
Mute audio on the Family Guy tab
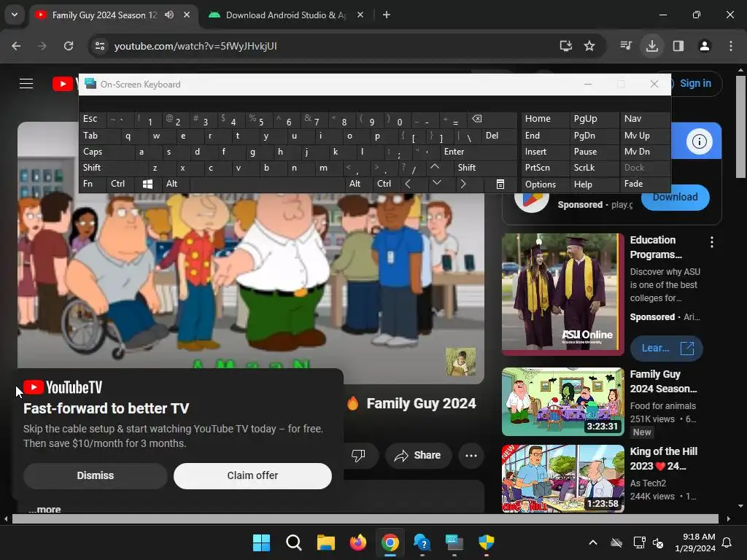pyautogui.click(x=169, y=15)
